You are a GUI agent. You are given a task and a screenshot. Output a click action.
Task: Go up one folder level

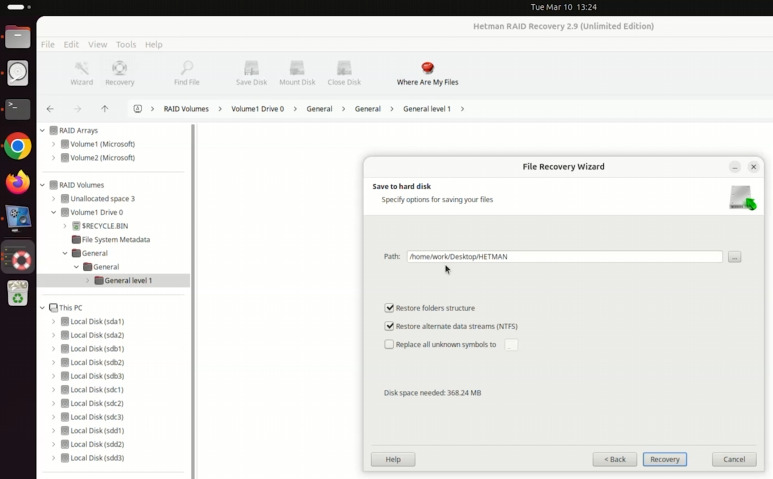tap(105, 109)
